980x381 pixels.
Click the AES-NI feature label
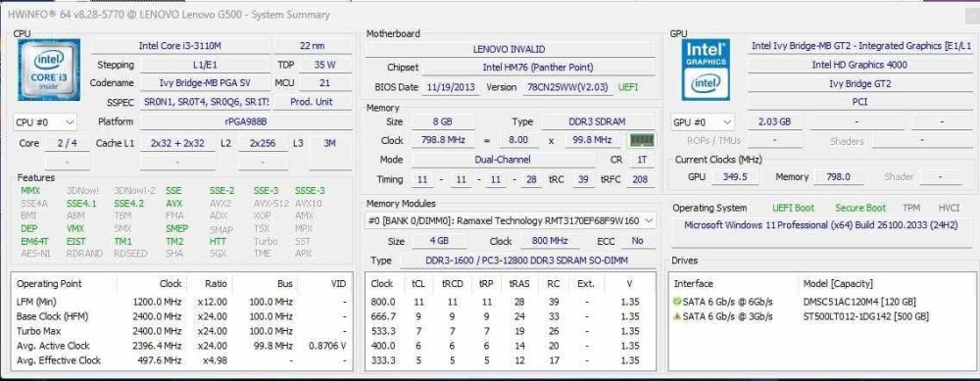click(35, 254)
